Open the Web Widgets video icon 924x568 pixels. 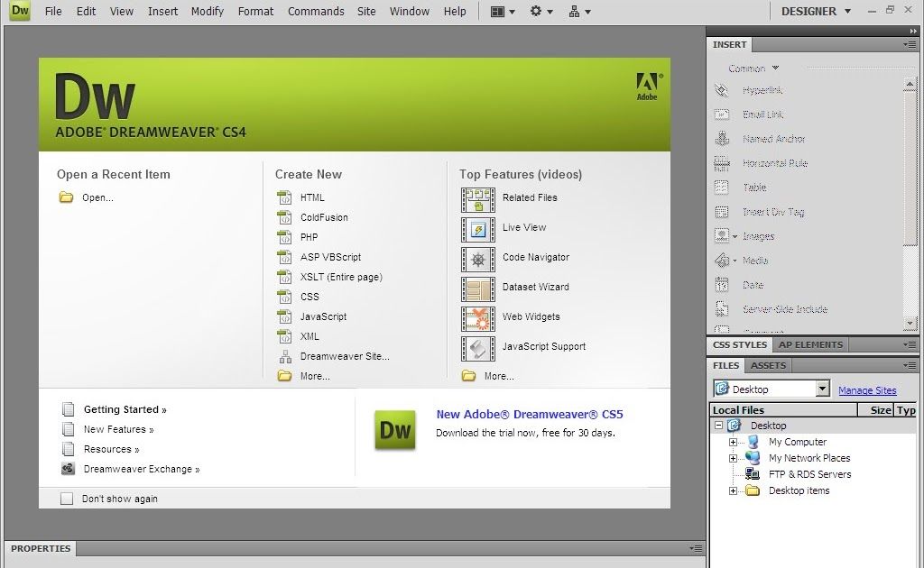(478, 318)
